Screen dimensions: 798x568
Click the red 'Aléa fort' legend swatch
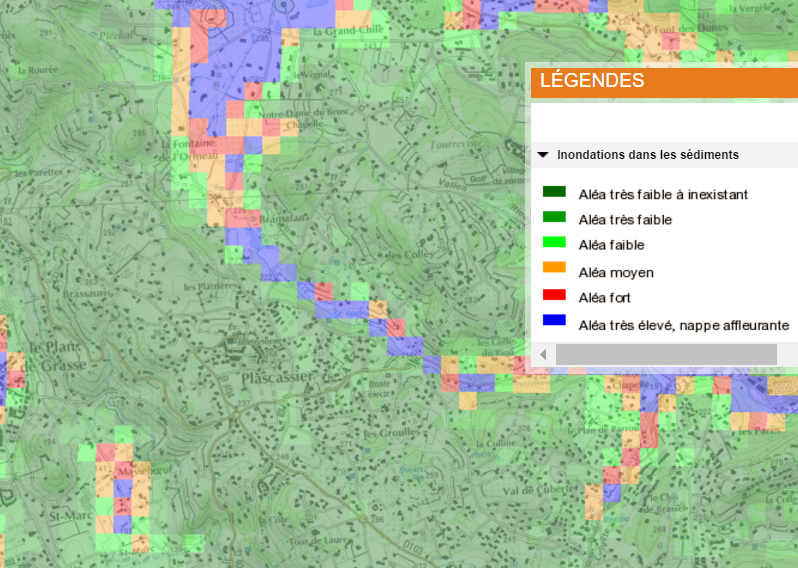click(554, 295)
